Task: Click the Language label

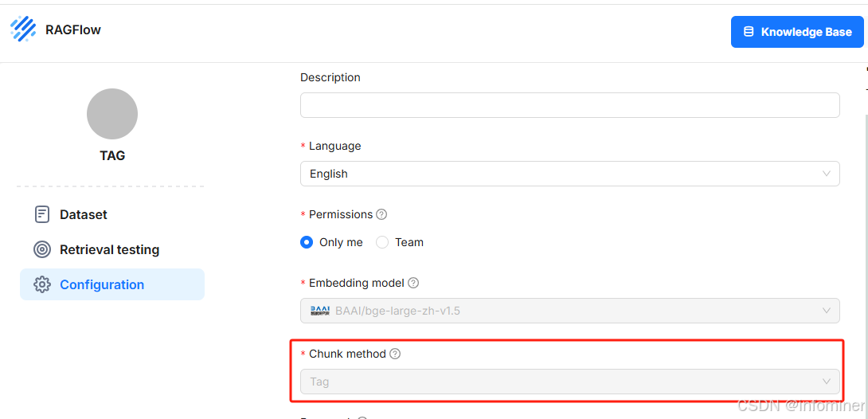Action: (x=335, y=146)
